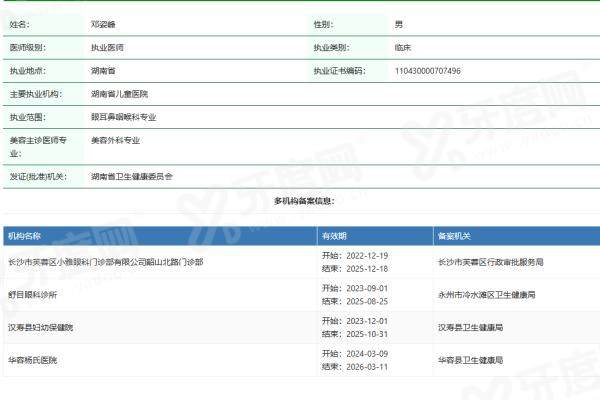Click the 湖南省卫生健康委员会 issuing authority
Viewport: 600px width, 400px height.
pyautogui.click(x=131, y=176)
